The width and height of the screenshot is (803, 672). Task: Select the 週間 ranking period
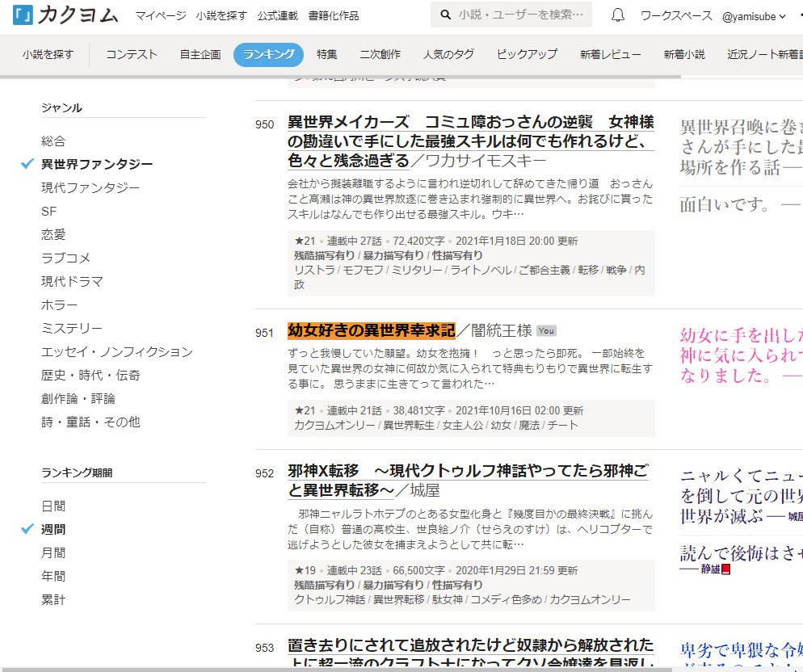pyautogui.click(x=53, y=529)
